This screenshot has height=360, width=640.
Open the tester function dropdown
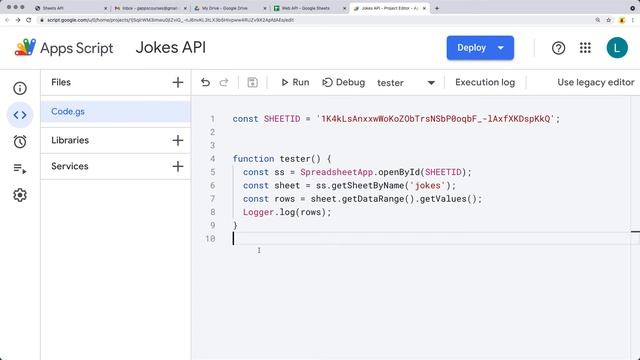tap(406, 83)
